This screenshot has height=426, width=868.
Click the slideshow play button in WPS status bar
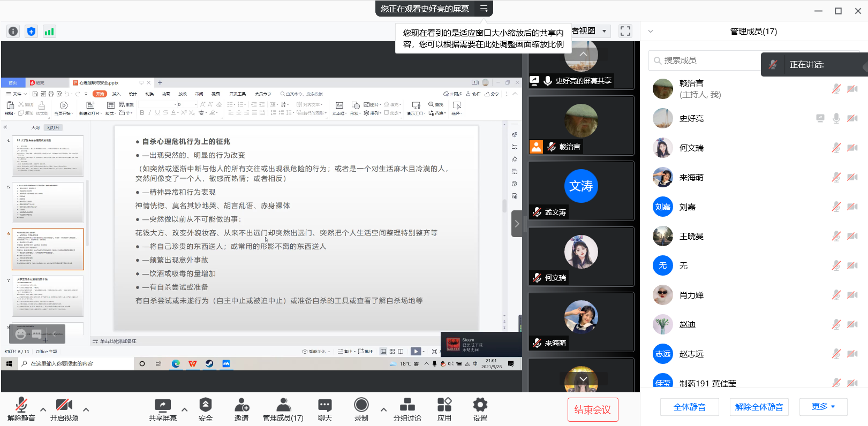coord(416,352)
